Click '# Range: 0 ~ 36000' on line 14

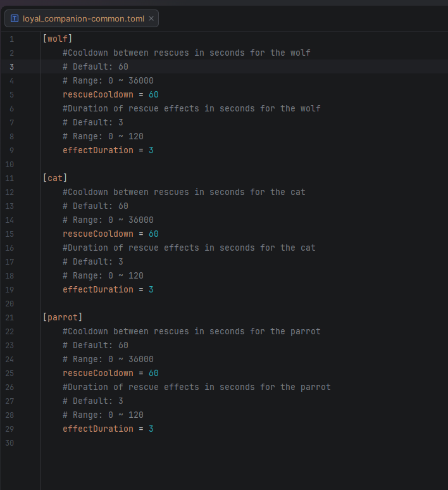tap(108, 220)
